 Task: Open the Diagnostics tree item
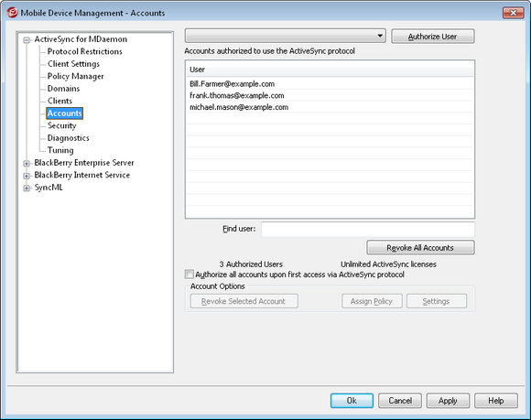(x=68, y=138)
